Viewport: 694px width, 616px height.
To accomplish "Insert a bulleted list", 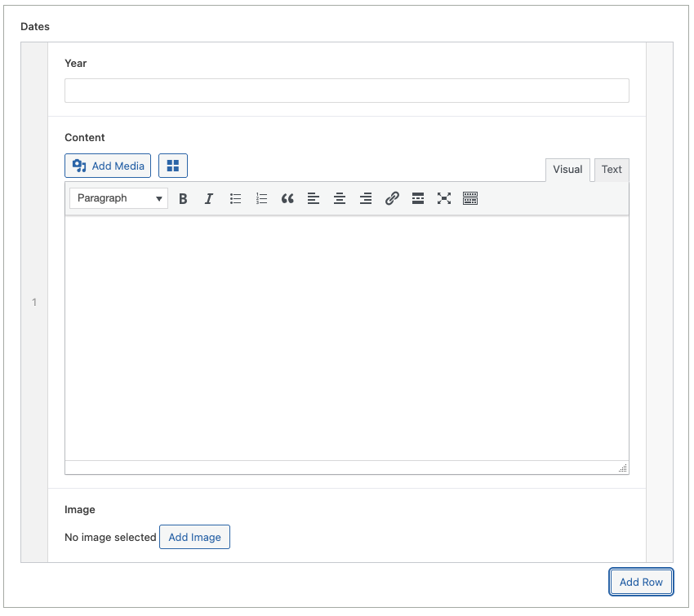I will (x=235, y=198).
